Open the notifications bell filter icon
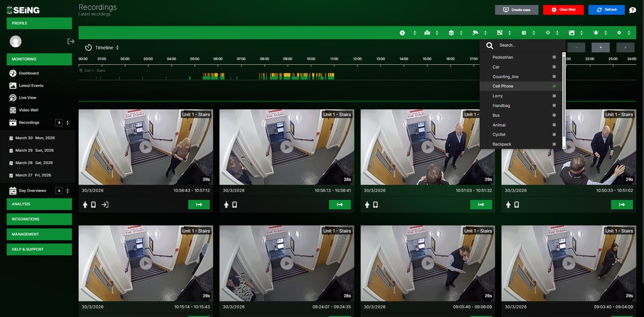Screen dimensions: 644x317 [x=595, y=33]
